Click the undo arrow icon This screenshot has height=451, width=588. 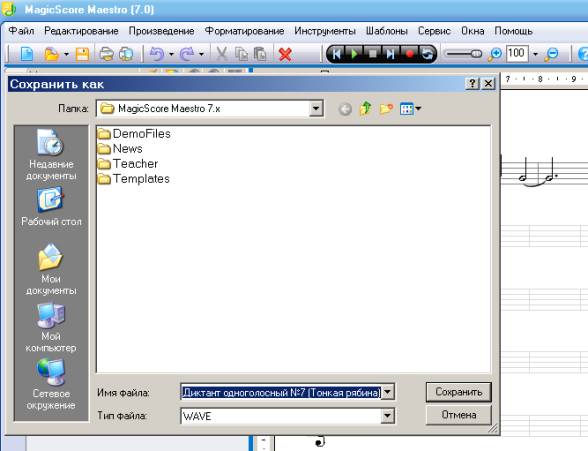(x=157, y=54)
